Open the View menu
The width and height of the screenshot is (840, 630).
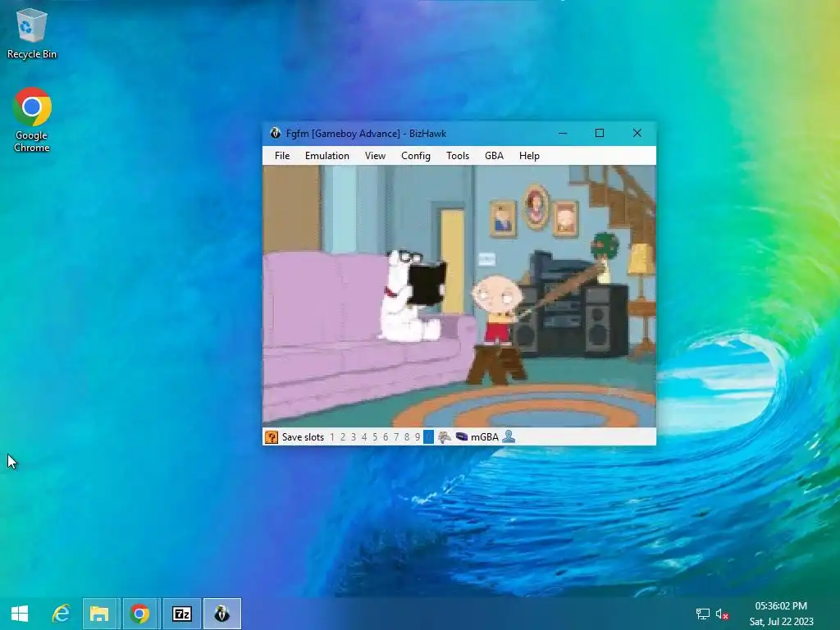click(x=375, y=156)
